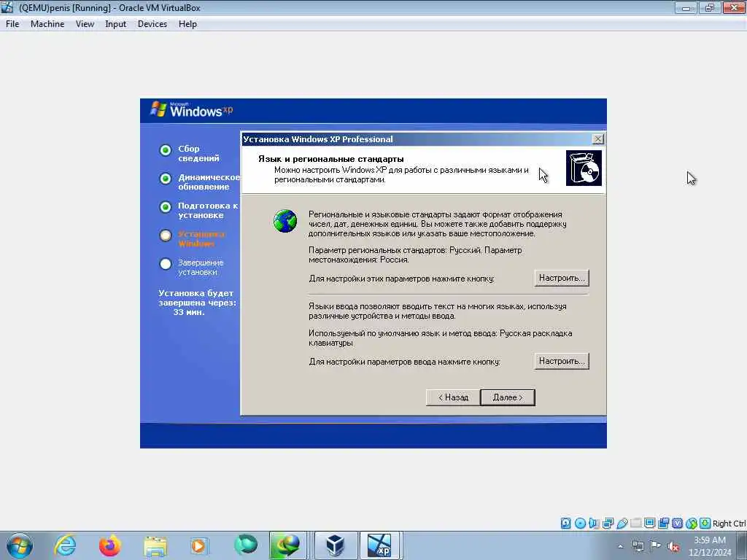
Task: Restore down the VirtualBox window
Action: [710, 7]
